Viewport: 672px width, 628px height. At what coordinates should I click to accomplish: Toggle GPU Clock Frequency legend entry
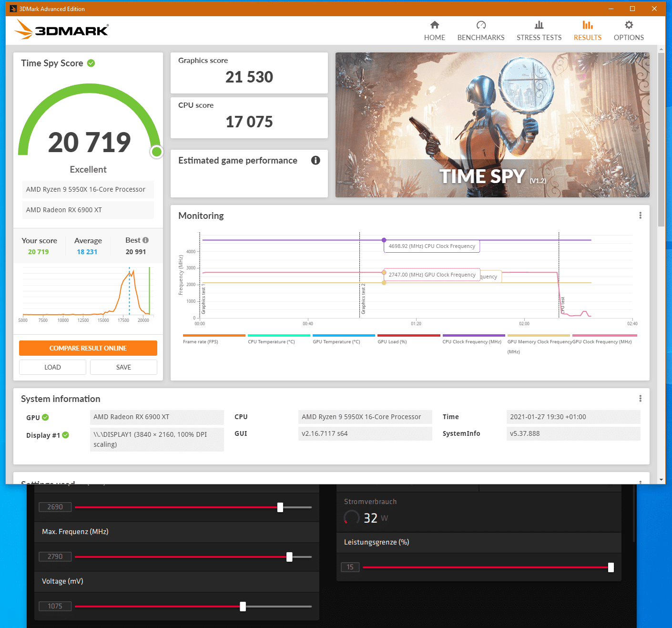pos(604,339)
